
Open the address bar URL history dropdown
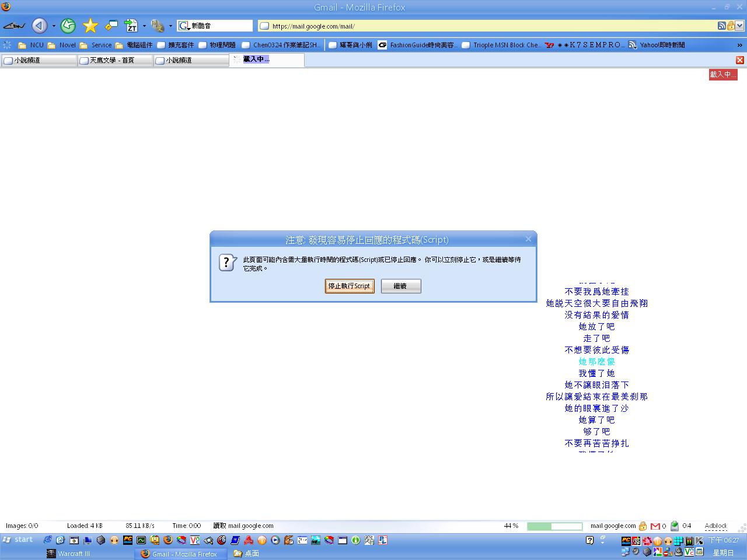tap(740, 26)
